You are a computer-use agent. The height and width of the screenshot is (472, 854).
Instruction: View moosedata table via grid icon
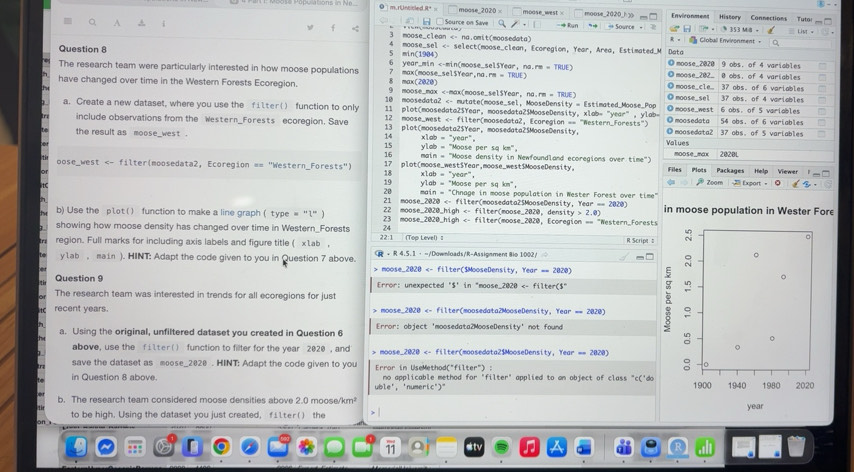822,120
